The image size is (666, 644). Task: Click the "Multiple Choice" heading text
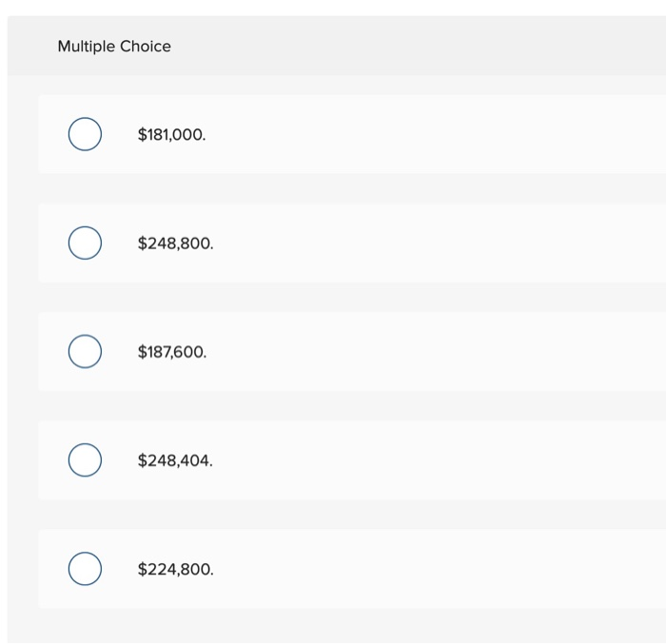114,47
